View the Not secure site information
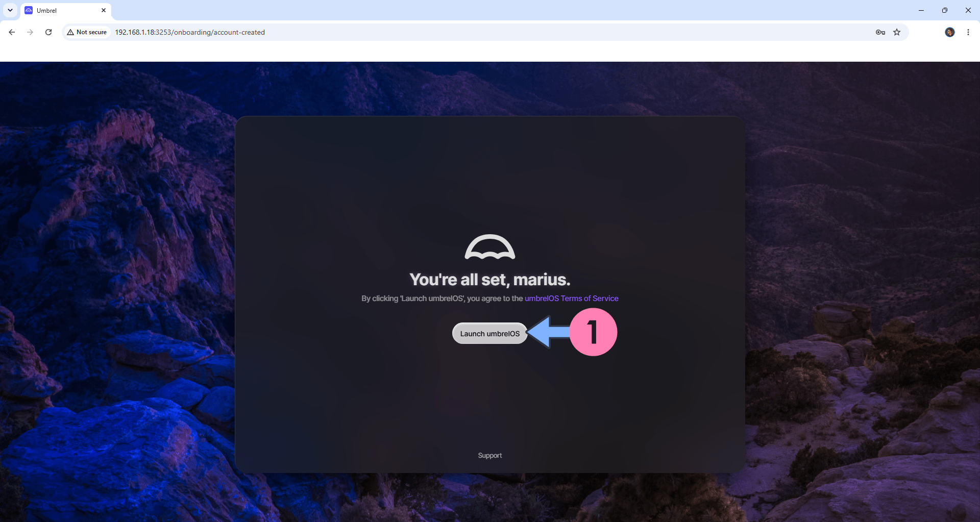Screen dimensions: 980x522 point(87,32)
